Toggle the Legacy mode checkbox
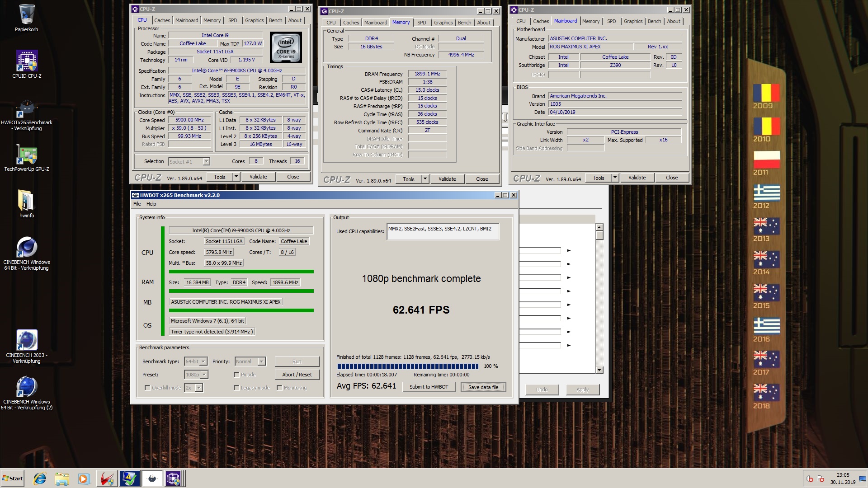Viewport: 868px width, 488px height. 236,388
